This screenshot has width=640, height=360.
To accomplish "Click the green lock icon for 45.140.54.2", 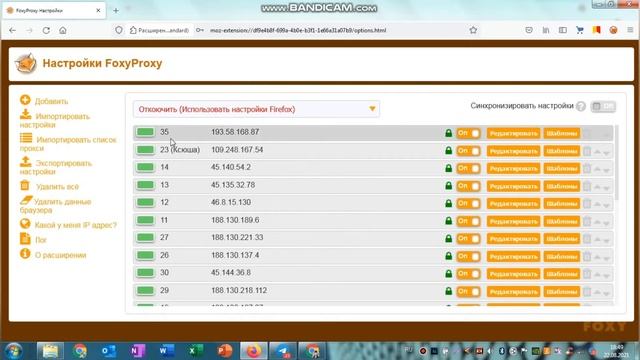I will 449,168.
